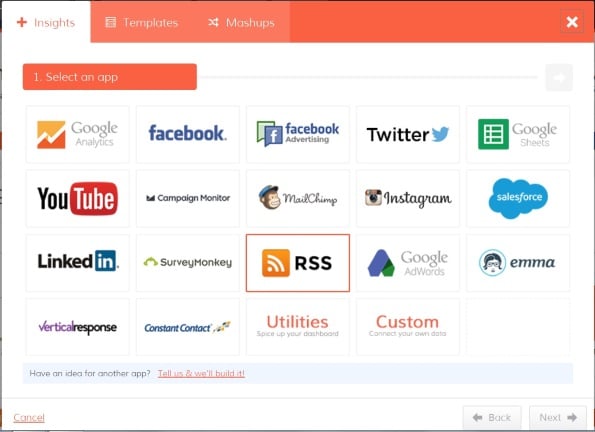
Task: Switch to the Templates tab
Action: (x=142, y=22)
